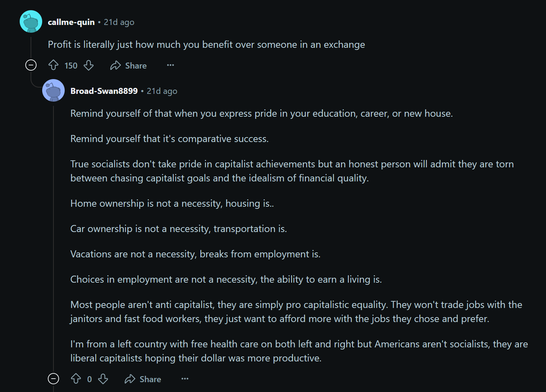Share Broad-Swan8899's reply

pyautogui.click(x=143, y=379)
